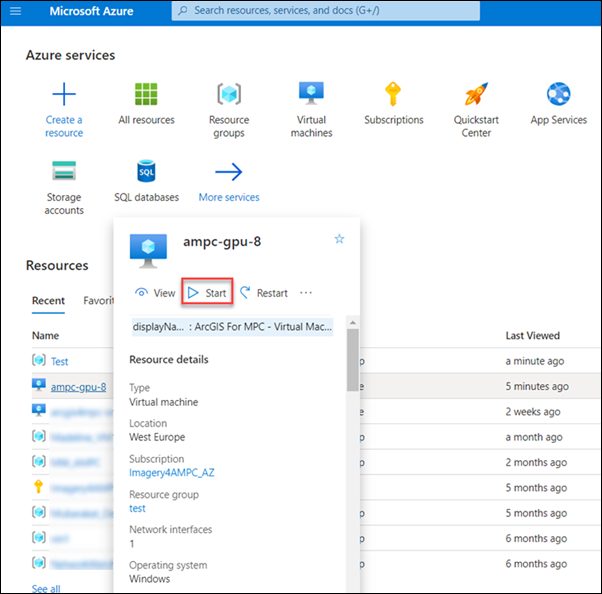The height and width of the screenshot is (594, 602).
Task: Click the More services arrow icon
Action: (x=229, y=172)
